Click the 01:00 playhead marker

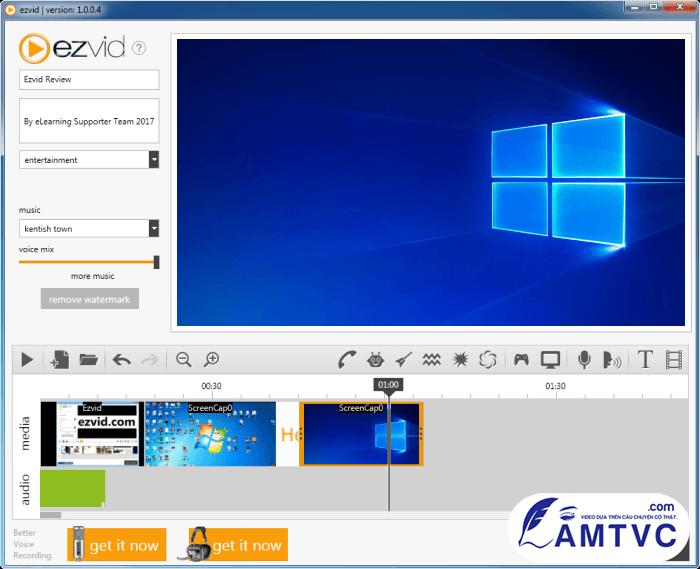point(388,385)
